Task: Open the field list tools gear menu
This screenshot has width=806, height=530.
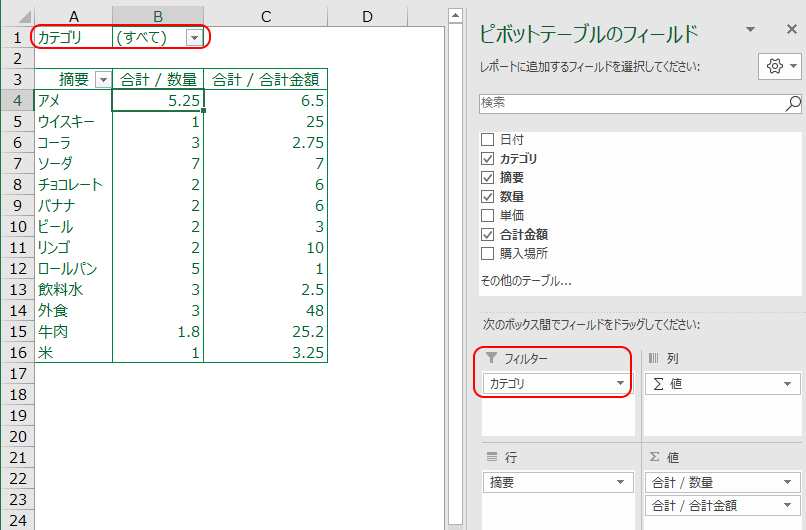Action: [x=780, y=66]
